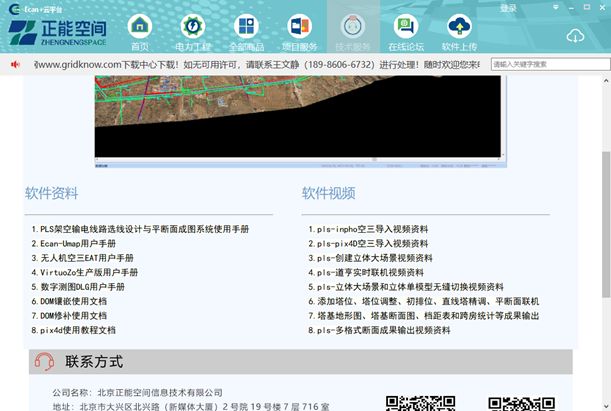Image resolution: width=611 pixels, height=411 pixels.
Task: Open 无人机空三EAT用户手册
Action: click(83, 258)
